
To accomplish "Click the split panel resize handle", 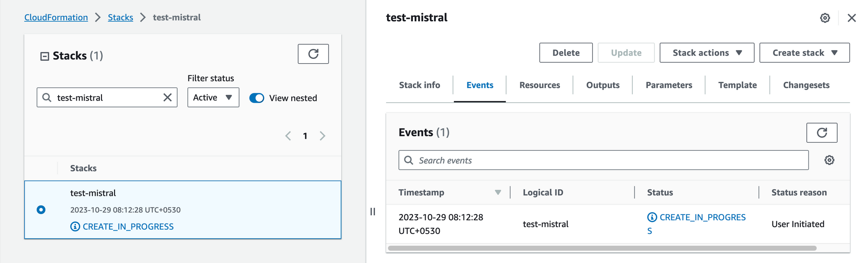I will (x=373, y=211).
